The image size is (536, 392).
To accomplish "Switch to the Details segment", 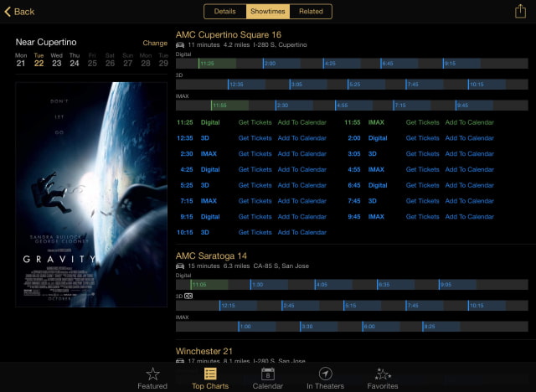I will [224, 12].
